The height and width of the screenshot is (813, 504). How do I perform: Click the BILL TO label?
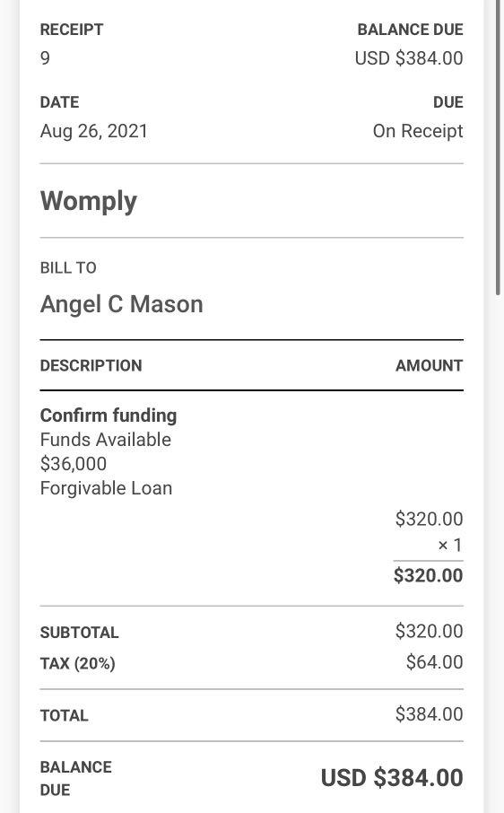pos(68,267)
